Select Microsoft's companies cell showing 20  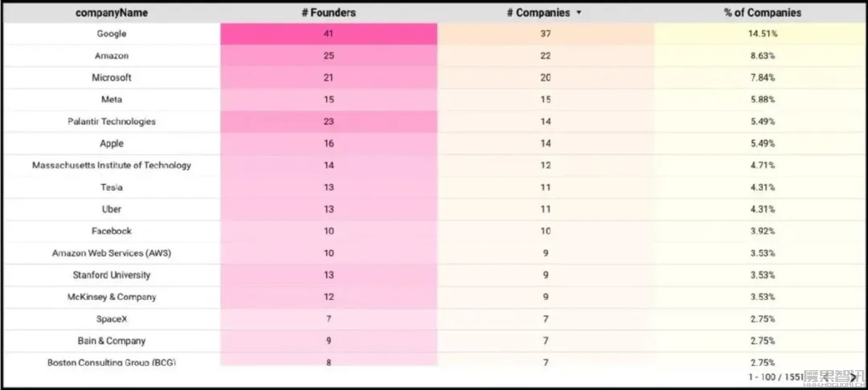point(545,78)
